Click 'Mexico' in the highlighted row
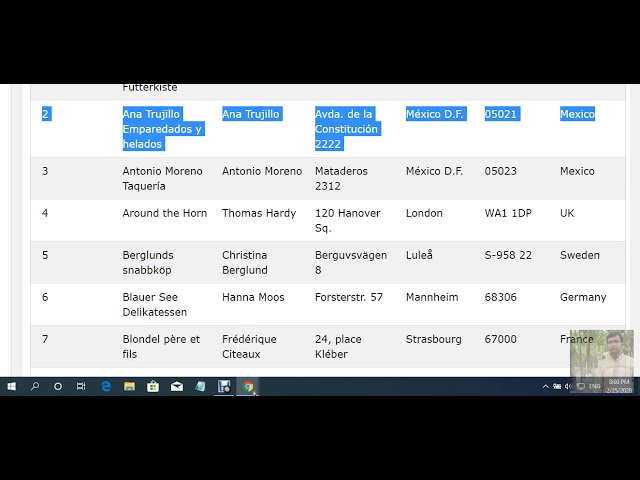The image size is (640, 480). (577, 114)
